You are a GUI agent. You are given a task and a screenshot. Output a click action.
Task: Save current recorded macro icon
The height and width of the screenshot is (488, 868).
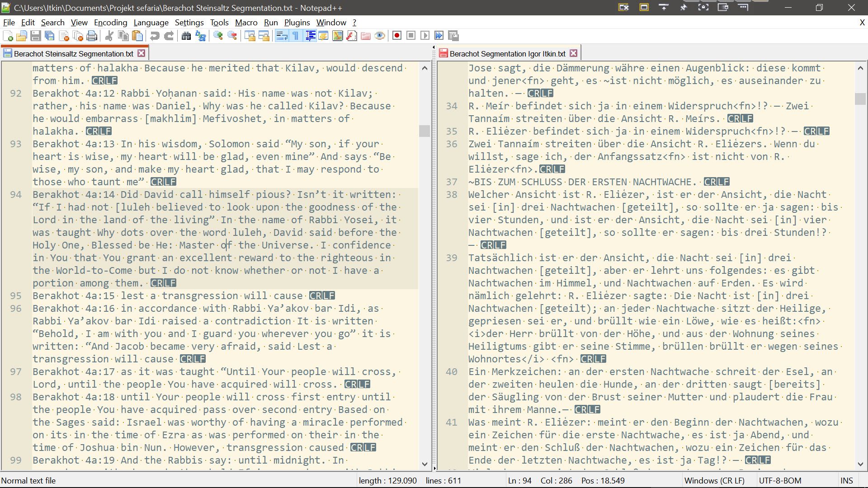pyautogui.click(x=453, y=36)
